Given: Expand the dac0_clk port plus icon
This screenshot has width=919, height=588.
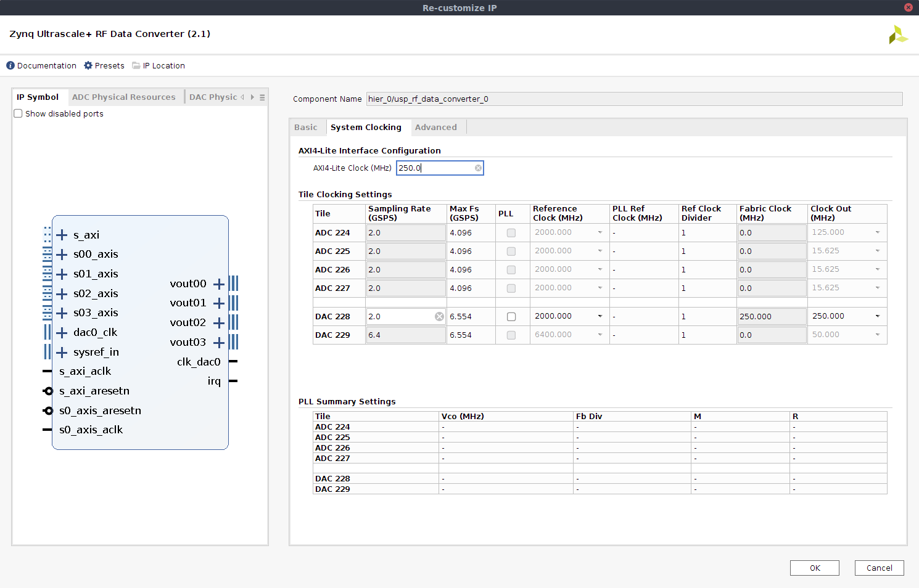Looking at the screenshot, I should 62,333.
